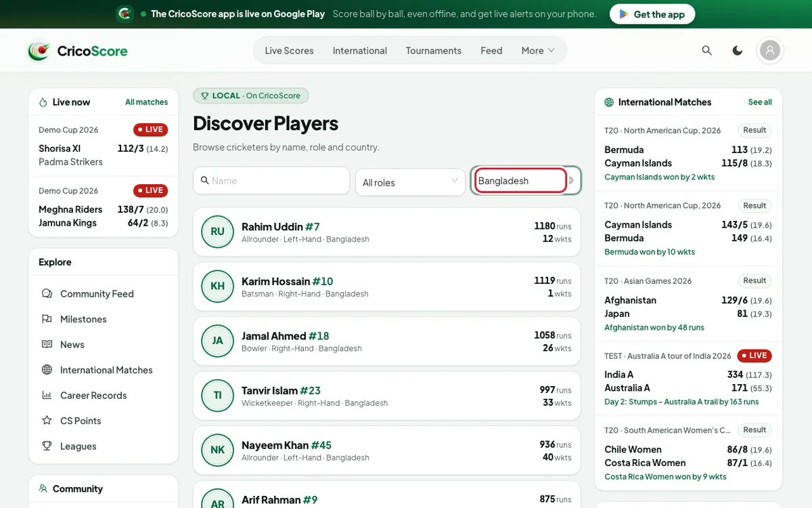
Task: Click the News newspaper icon
Action: tap(47, 344)
